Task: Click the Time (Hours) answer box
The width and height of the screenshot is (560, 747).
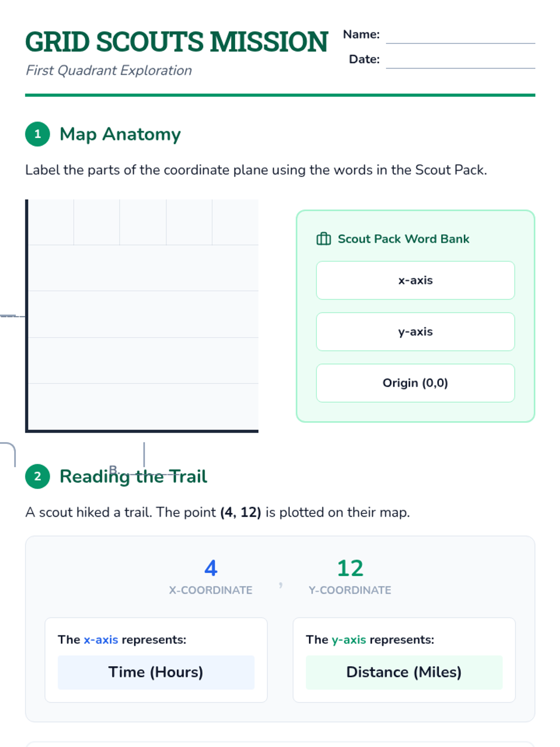Action: 156,672
